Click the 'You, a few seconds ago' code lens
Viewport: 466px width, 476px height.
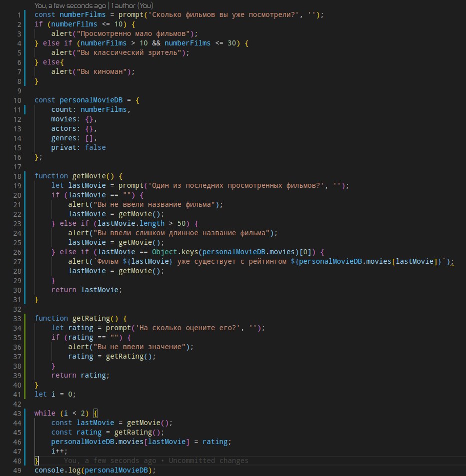[x=70, y=5]
